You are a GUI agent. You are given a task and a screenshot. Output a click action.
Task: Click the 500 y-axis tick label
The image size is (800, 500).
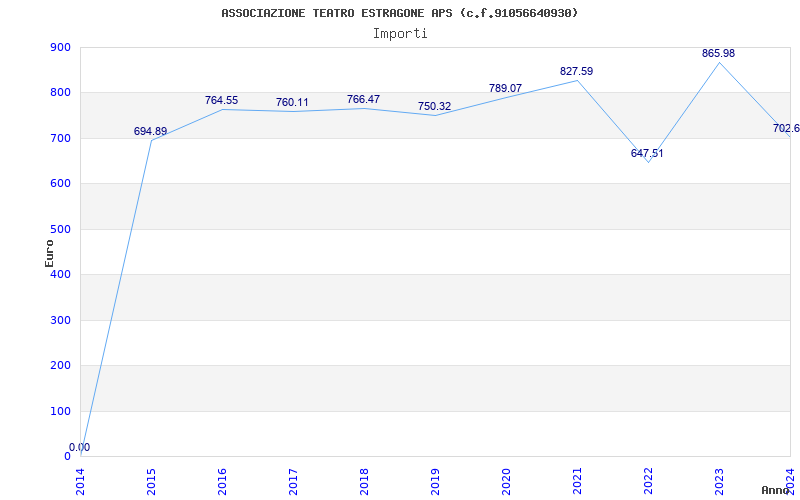pos(60,229)
